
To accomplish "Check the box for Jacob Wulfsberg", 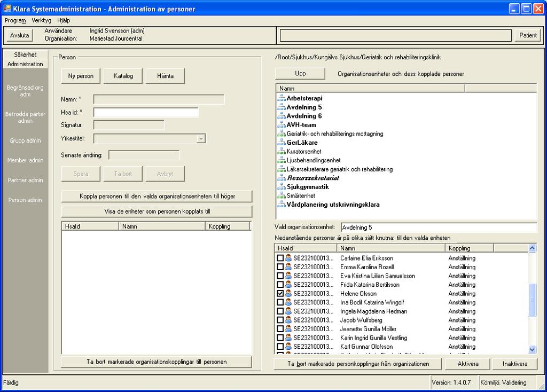I will (x=280, y=320).
